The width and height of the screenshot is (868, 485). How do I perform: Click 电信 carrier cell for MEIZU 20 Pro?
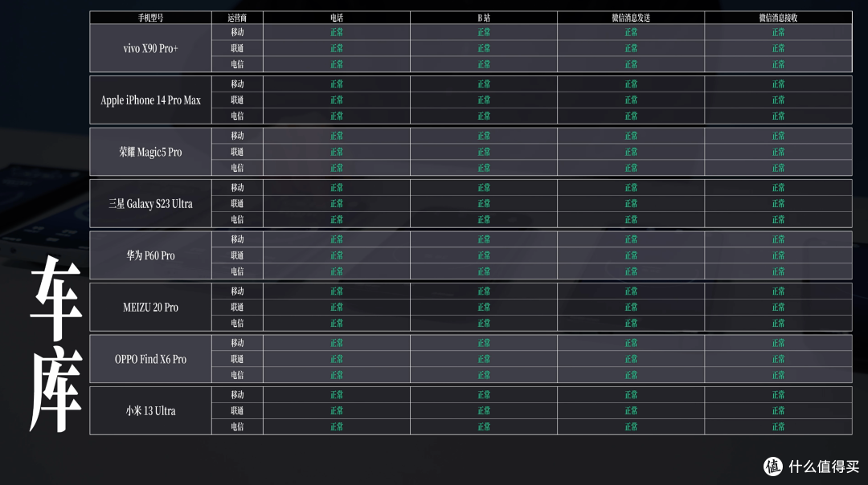(237, 323)
